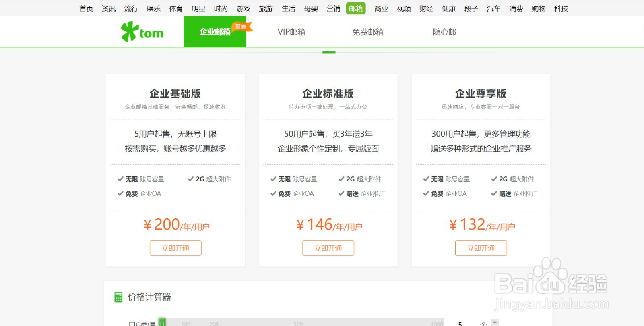Open 旅游 in top navigation
Screen dimensions: 644x326
(x=266, y=8)
